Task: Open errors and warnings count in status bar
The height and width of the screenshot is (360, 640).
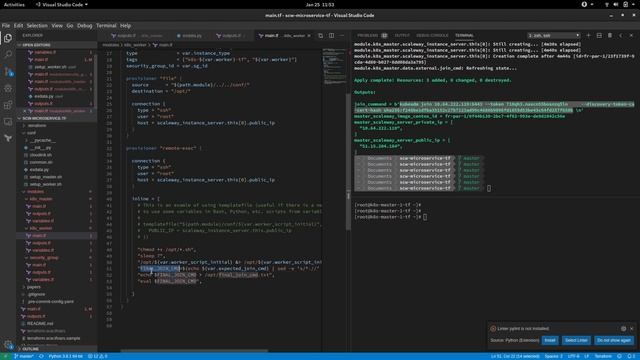Action: point(98,356)
